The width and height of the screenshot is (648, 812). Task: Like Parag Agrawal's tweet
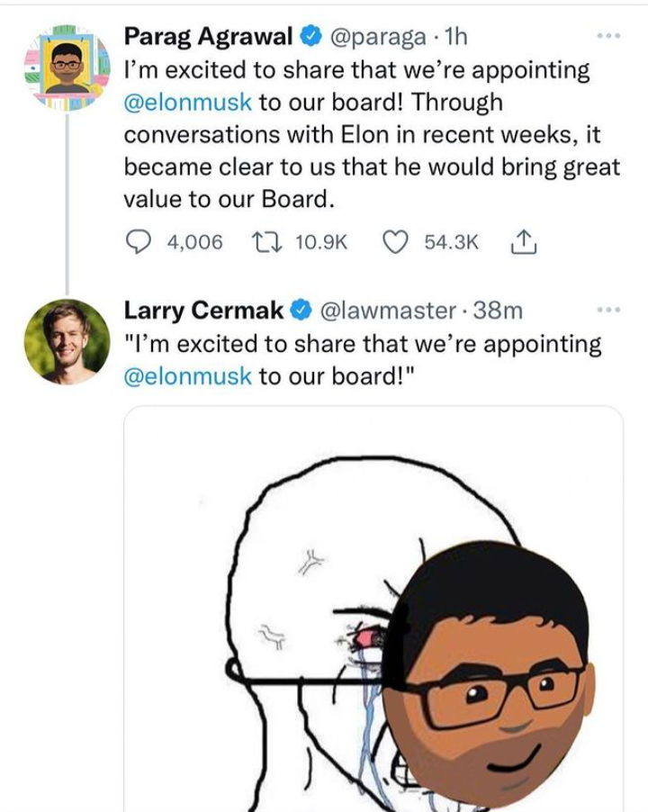(396, 241)
